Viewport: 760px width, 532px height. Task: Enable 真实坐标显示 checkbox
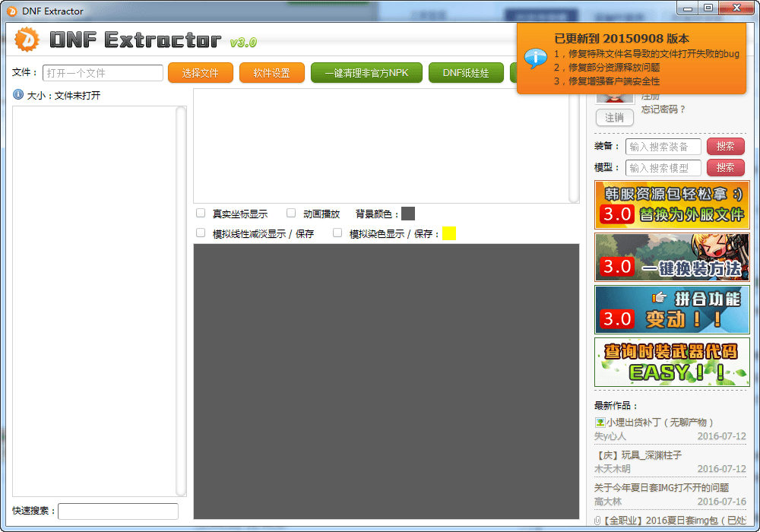201,214
